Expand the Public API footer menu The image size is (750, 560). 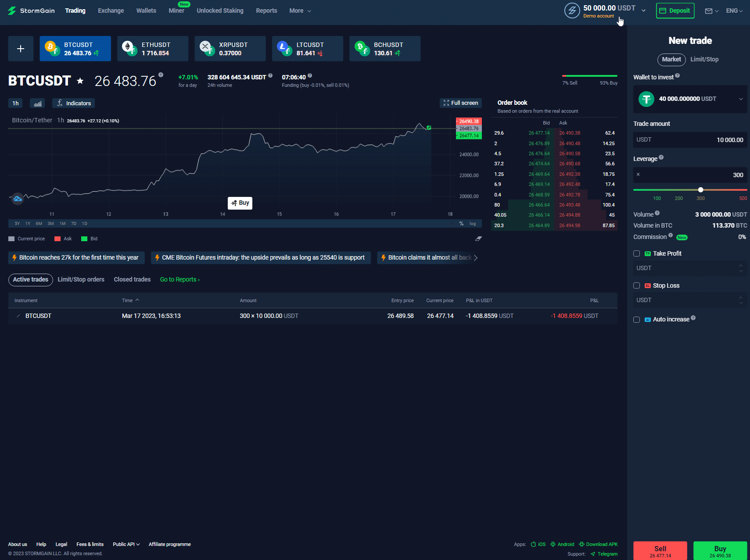click(126, 544)
